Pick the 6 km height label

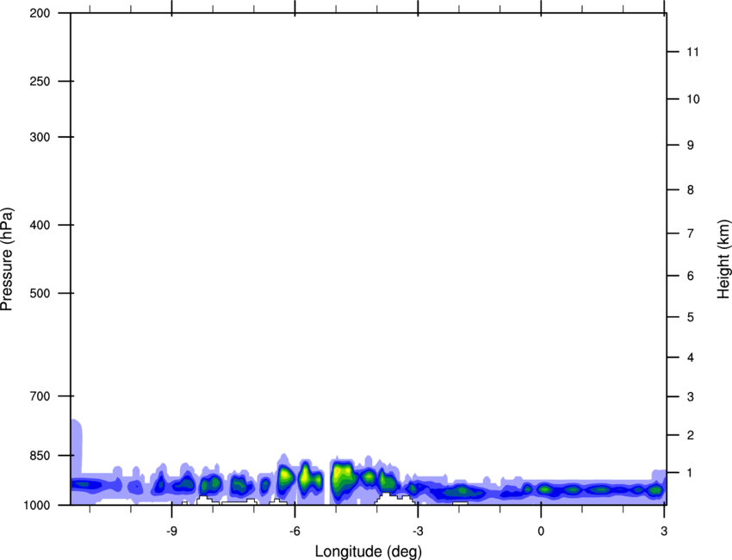pos(691,276)
